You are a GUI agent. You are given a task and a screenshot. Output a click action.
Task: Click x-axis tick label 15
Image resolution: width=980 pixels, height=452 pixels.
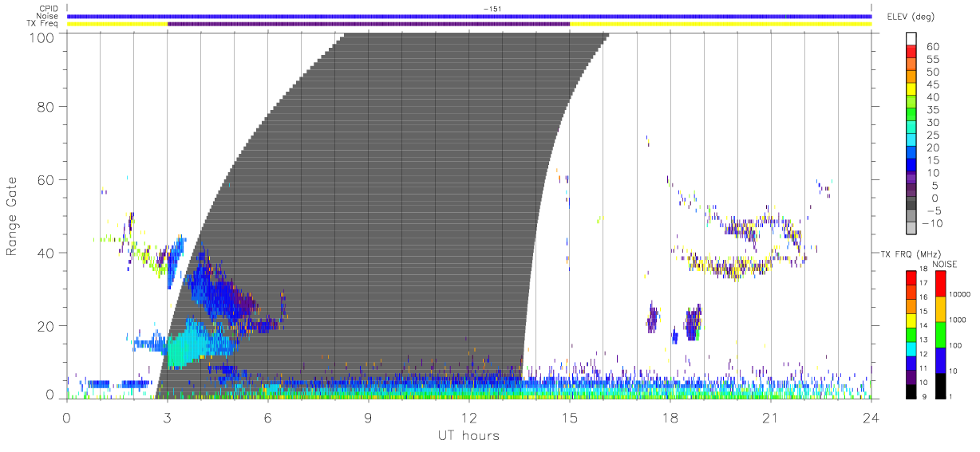coord(570,418)
